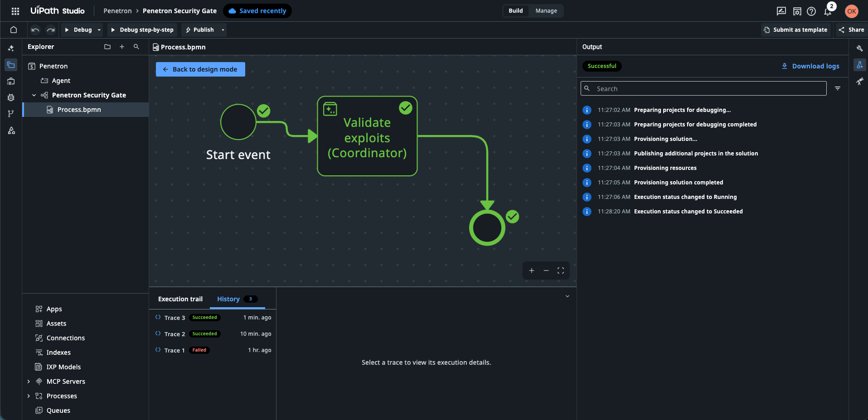The height and width of the screenshot is (420, 868).
Task: Filter the output logs
Action: click(838, 88)
